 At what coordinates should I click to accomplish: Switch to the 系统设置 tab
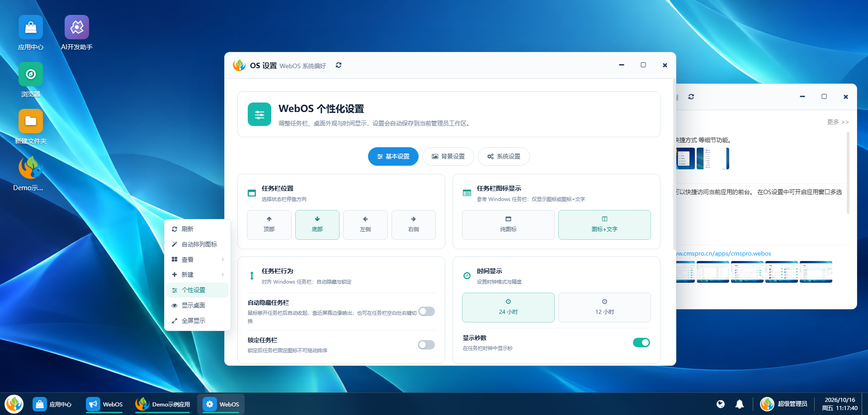pos(504,156)
